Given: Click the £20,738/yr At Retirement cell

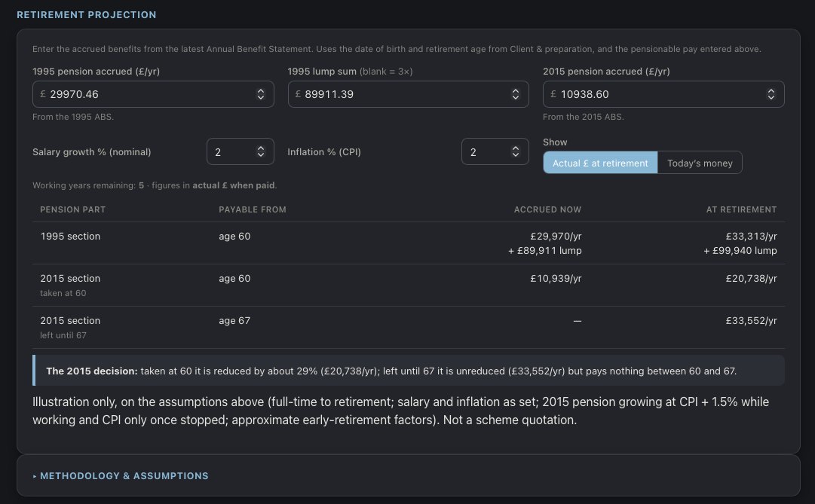Looking at the screenshot, I should tap(751, 279).
